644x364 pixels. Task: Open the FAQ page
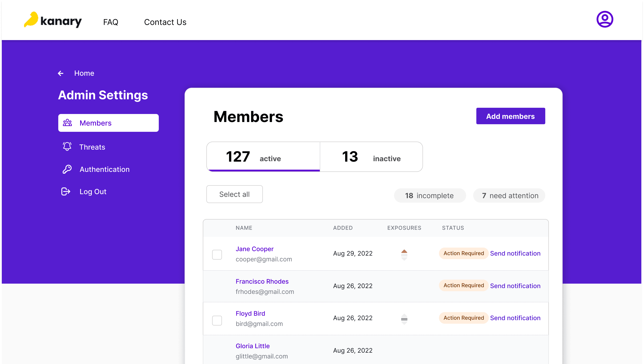(x=111, y=22)
